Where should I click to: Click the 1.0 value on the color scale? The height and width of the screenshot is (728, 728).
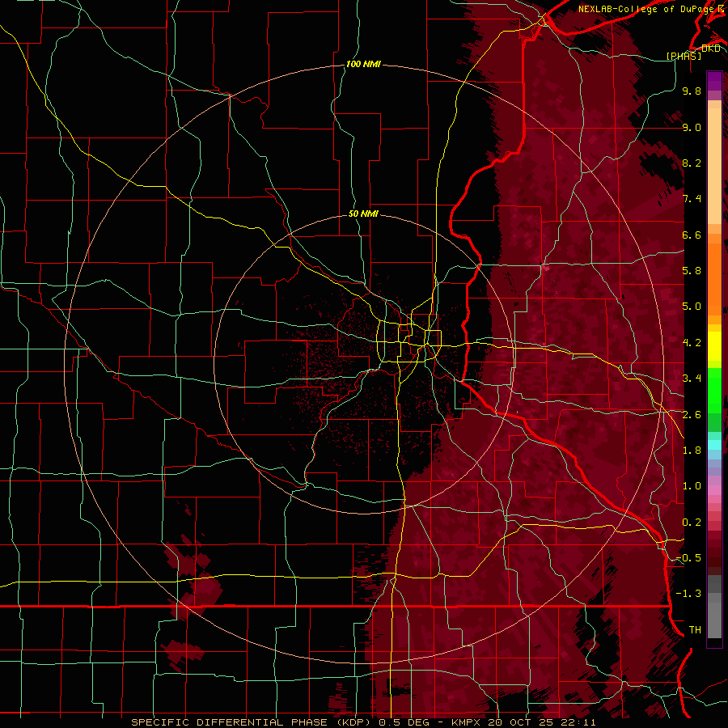(692, 486)
